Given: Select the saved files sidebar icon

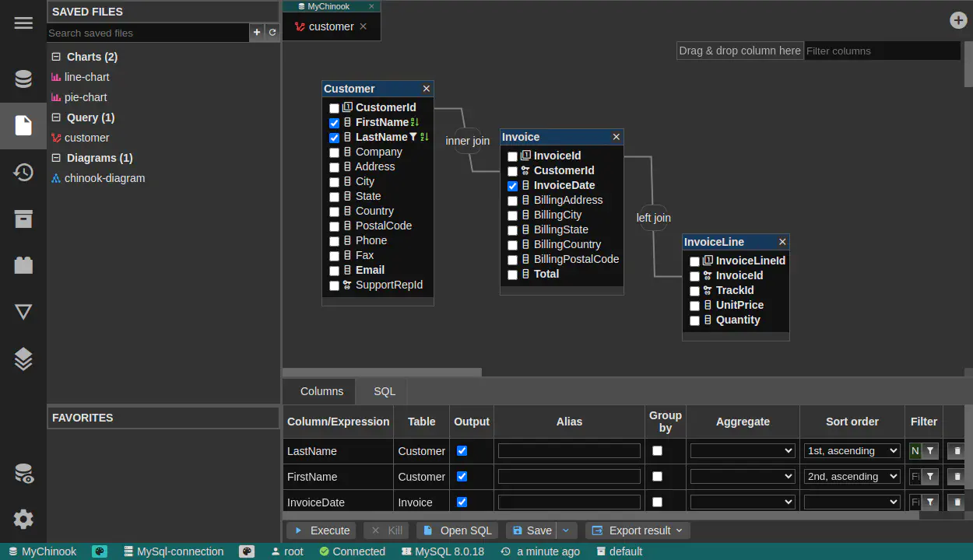Looking at the screenshot, I should pyautogui.click(x=23, y=125).
